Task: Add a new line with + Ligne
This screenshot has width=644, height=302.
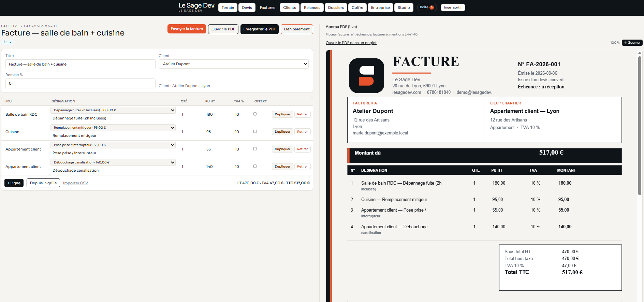Action: tap(14, 183)
